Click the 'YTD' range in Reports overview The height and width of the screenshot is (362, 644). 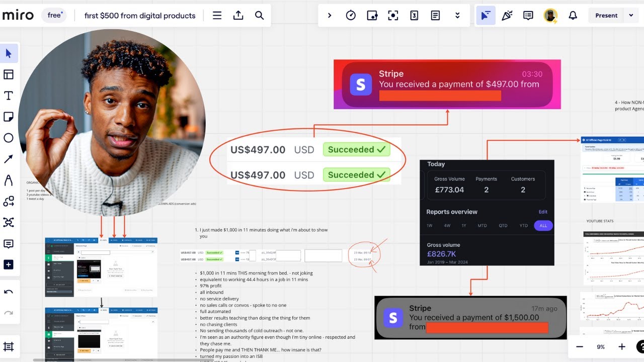[x=523, y=226]
